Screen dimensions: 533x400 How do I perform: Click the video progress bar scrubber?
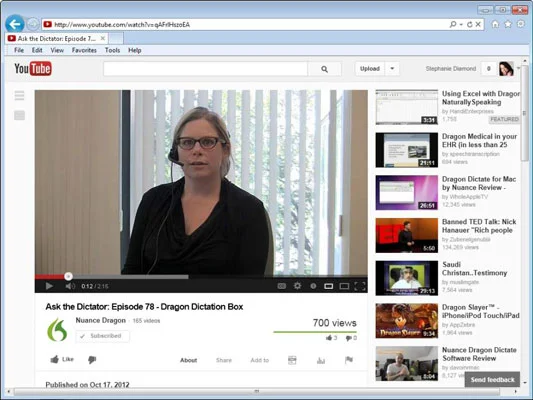[x=68, y=276]
